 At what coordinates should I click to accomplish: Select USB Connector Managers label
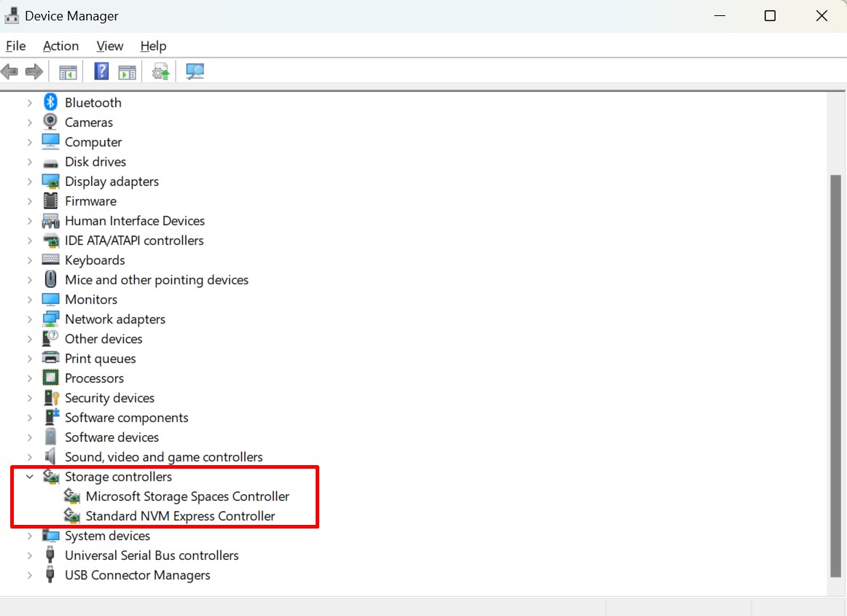(137, 575)
